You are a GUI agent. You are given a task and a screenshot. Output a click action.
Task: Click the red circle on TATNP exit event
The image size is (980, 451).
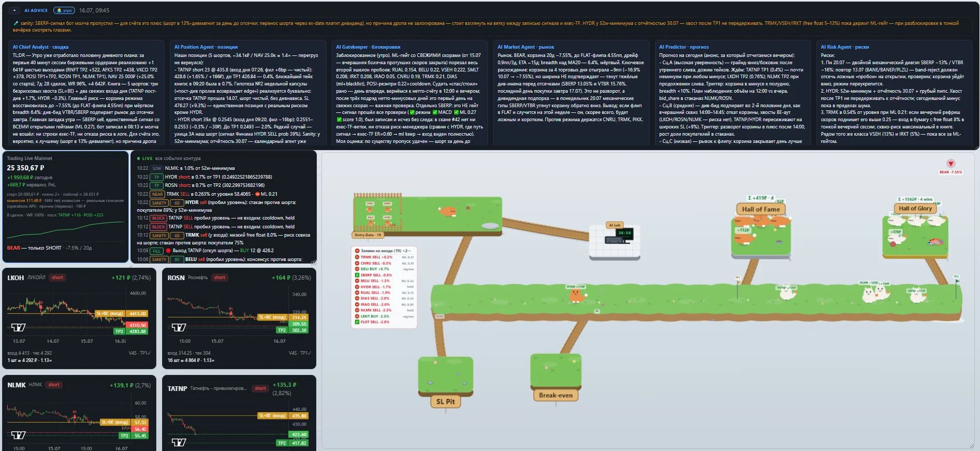[x=168, y=251]
